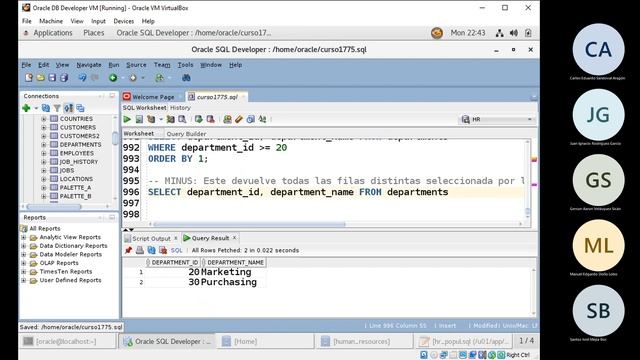
Task: Click the Connections tree horizontal scrollbar
Action: (x=54, y=207)
